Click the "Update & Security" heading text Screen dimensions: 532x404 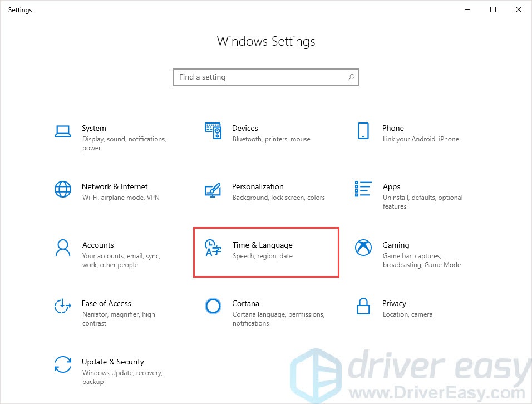pos(112,362)
